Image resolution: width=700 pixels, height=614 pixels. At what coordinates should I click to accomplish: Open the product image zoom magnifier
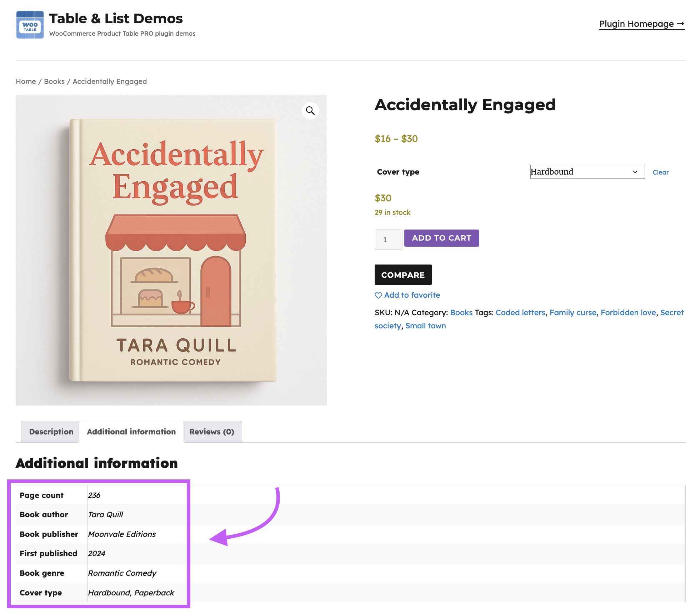tap(310, 111)
